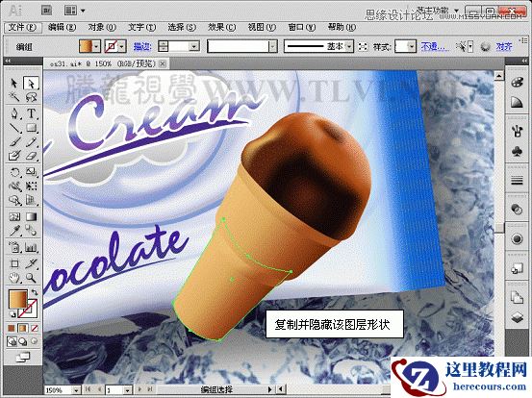
Task: Open the 窗口(W) menu
Action: pos(302,27)
